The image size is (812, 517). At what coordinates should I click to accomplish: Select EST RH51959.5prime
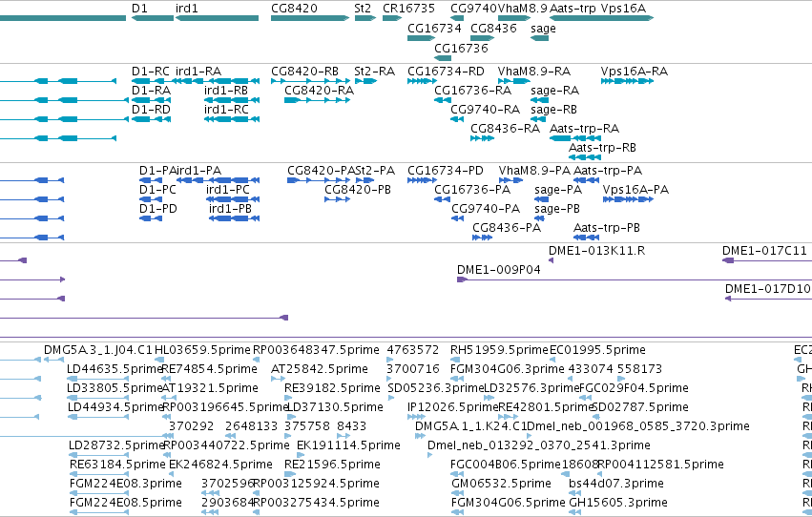pyautogui.click(x=499, y=350)
